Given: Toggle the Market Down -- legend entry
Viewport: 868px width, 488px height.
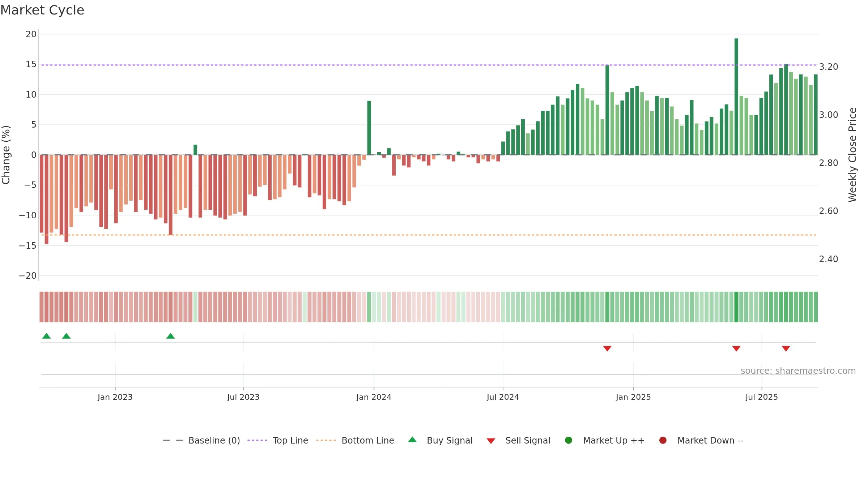Looking at the screenshot, I should coord(701,440).
